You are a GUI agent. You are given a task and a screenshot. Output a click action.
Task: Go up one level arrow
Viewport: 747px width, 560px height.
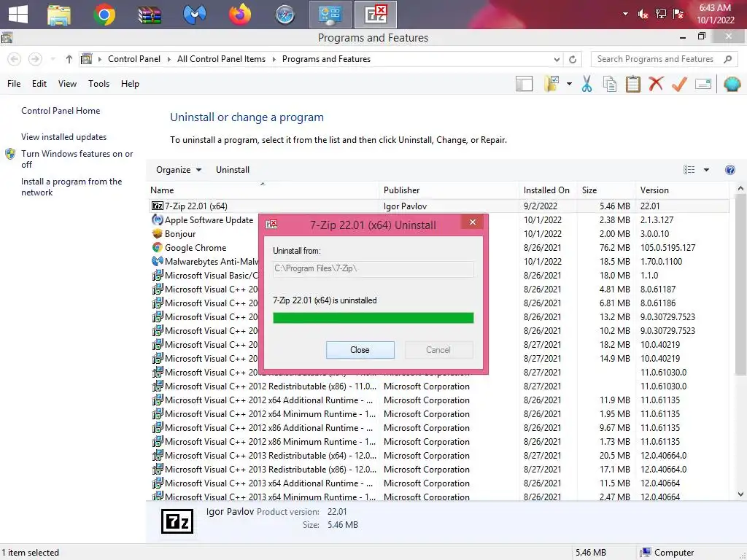tap(69, 59)
